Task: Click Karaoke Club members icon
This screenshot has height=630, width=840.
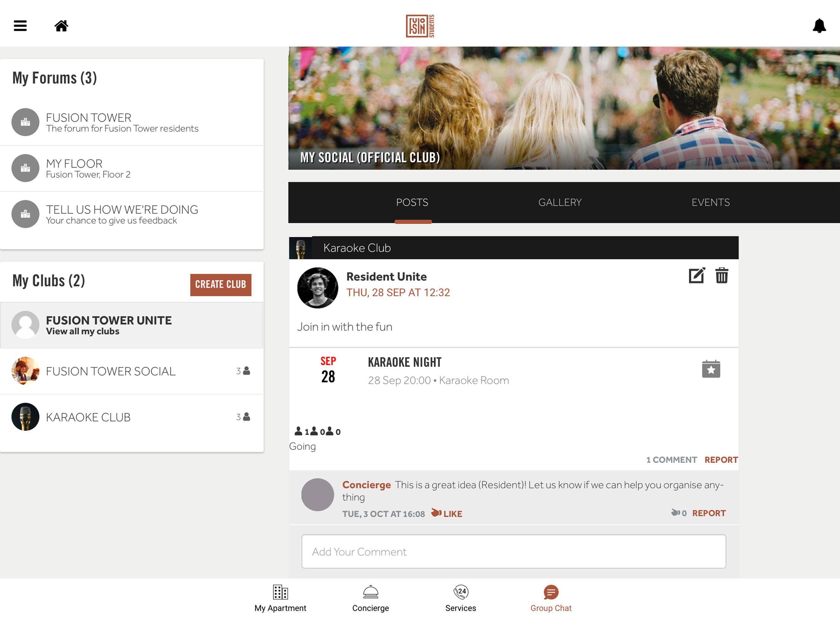Action: coord(247,417)
